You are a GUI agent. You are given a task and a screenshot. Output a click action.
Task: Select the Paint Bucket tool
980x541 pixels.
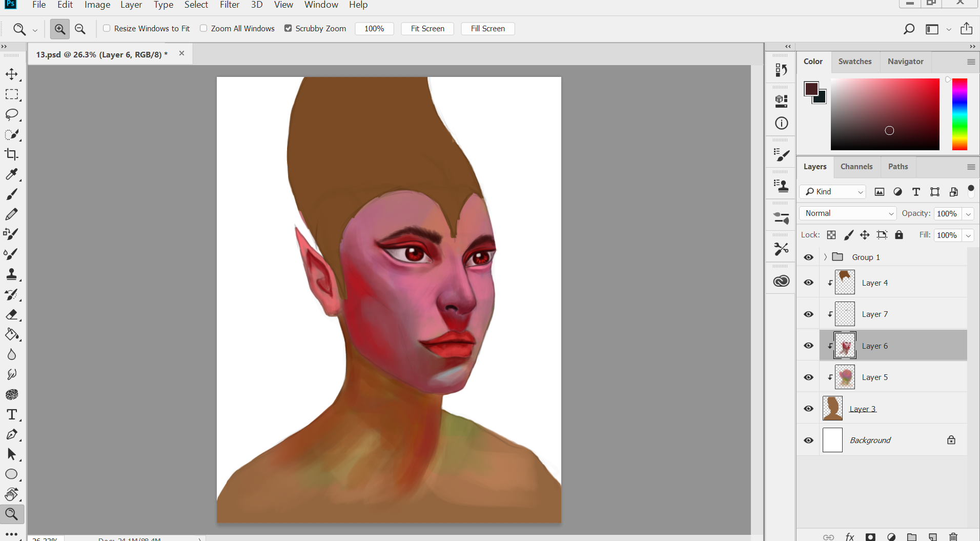(x=11, y=334)
